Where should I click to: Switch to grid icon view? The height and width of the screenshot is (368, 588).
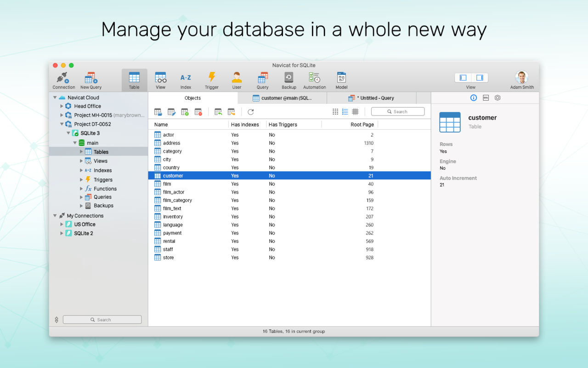pyautogui.click(x=335, y=112)
